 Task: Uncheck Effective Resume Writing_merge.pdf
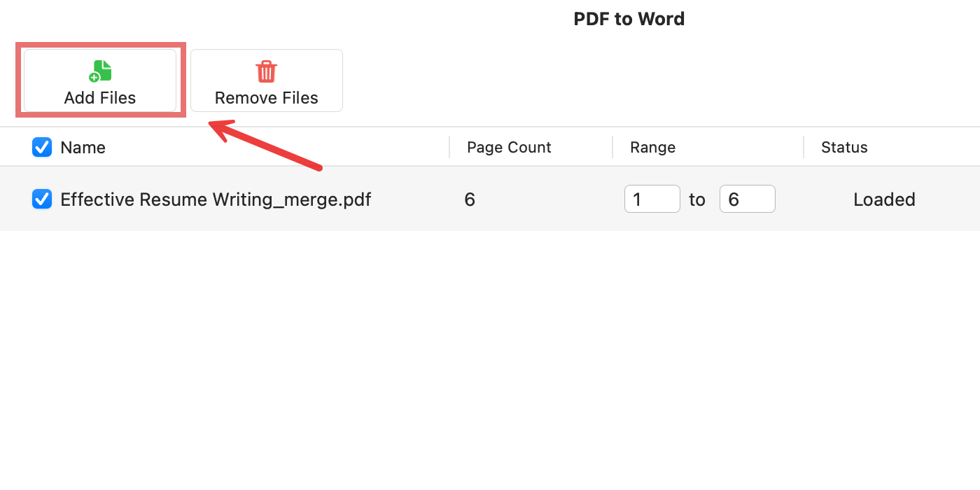click(x=41, y=199)
